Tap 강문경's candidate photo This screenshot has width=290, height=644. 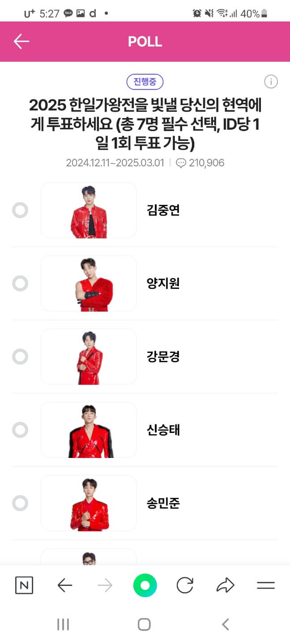[x=88, y=356]
